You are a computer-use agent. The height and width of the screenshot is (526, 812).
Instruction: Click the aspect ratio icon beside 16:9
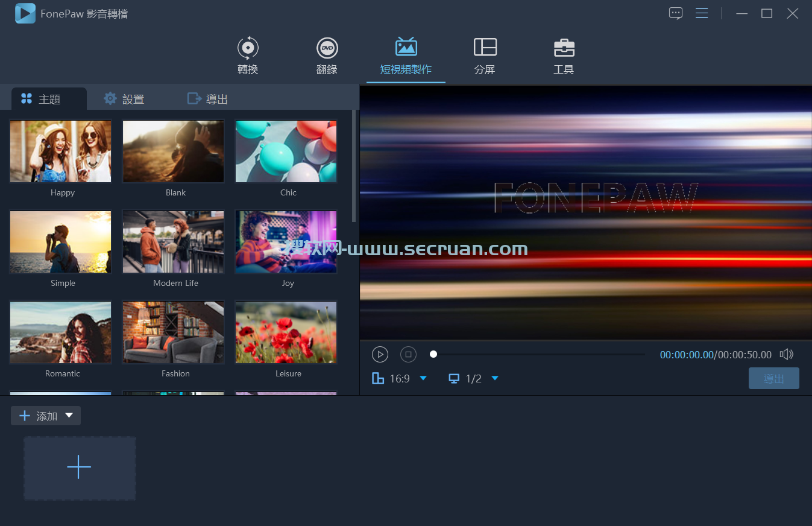(378, 378)
